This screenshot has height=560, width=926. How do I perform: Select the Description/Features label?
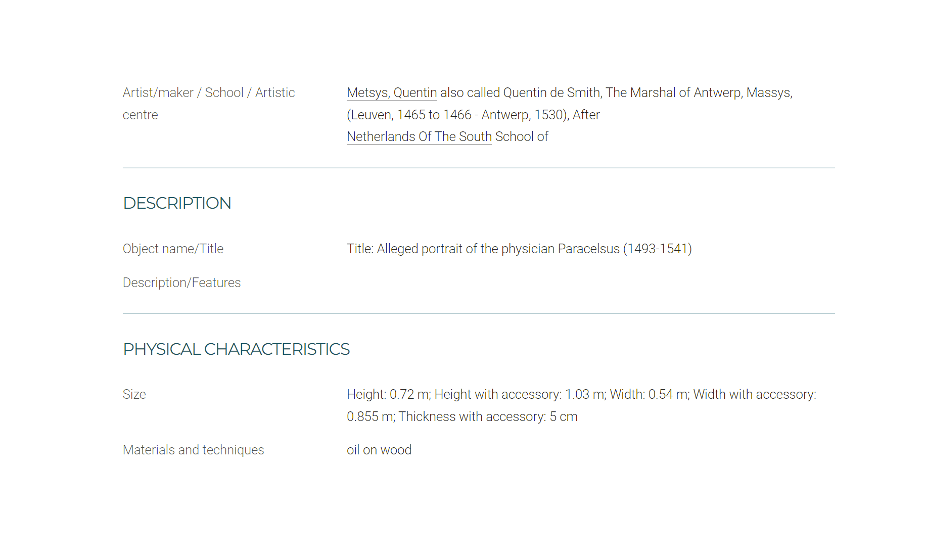pyautogui.click(x=181, y=283)
